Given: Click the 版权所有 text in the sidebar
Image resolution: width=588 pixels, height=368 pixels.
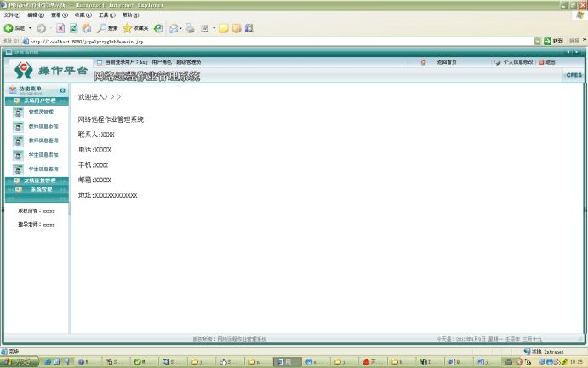Looking at the screenshot, I should [x=37, y=211].
